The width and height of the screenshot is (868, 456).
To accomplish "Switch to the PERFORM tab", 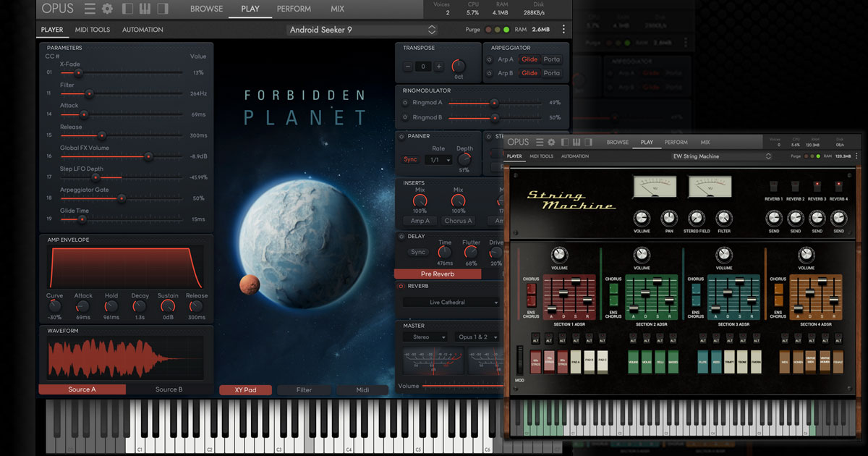I will pos(294,9).
